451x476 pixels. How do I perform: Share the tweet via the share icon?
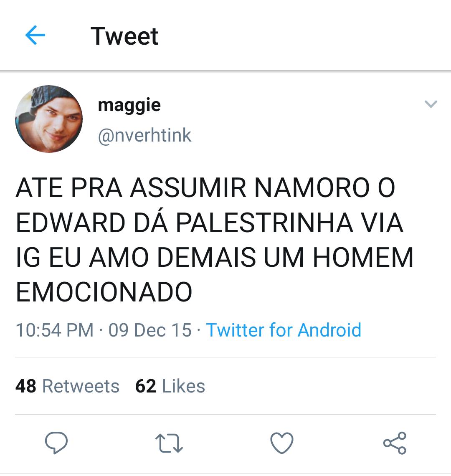click(x=395, y=443)
